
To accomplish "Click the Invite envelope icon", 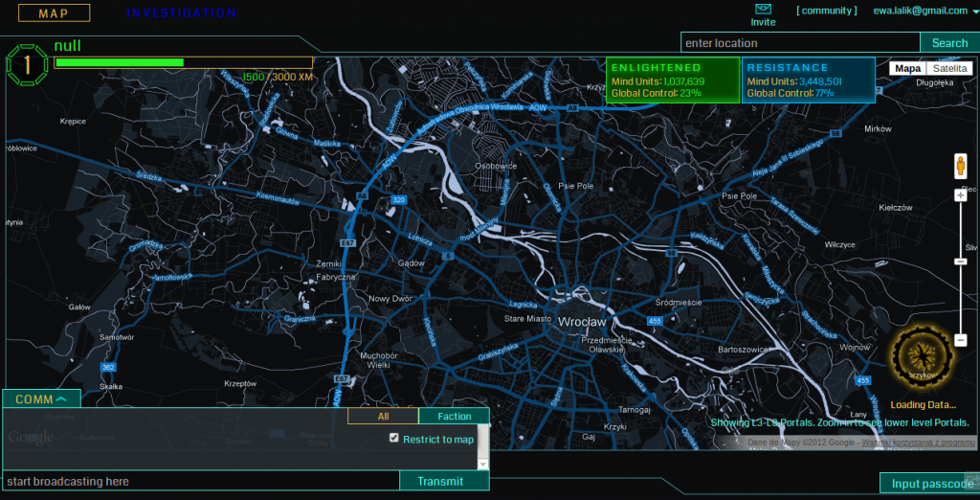I will tap(763, 9).
